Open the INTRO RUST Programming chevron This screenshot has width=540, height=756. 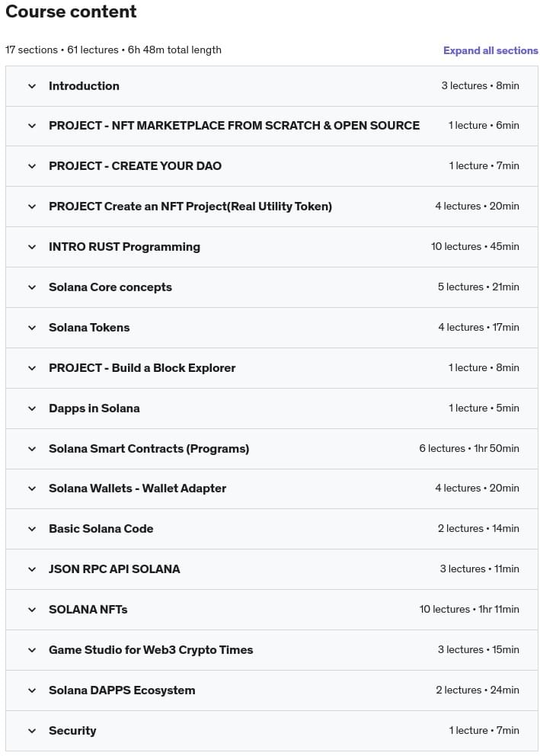click(32, 247)
